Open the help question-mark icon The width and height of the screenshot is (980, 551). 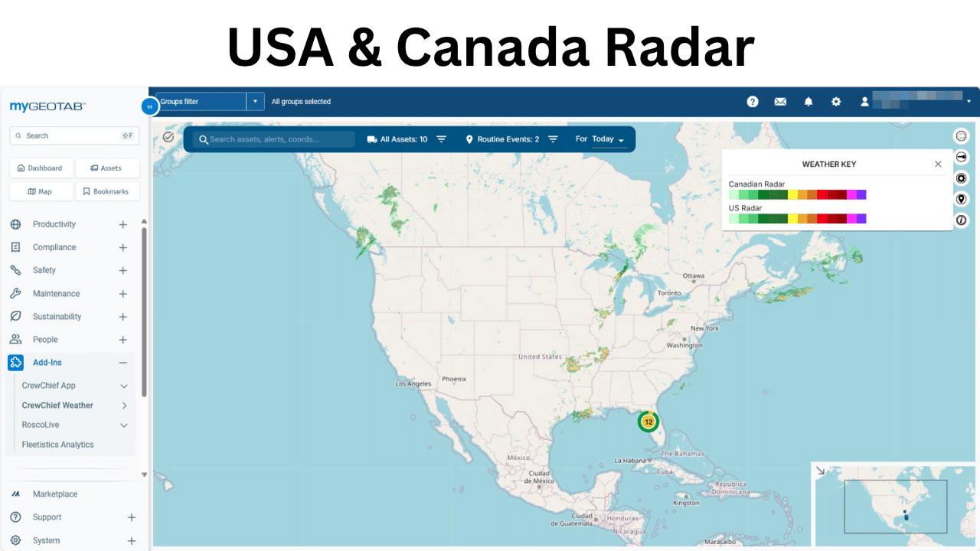(753, 101)
